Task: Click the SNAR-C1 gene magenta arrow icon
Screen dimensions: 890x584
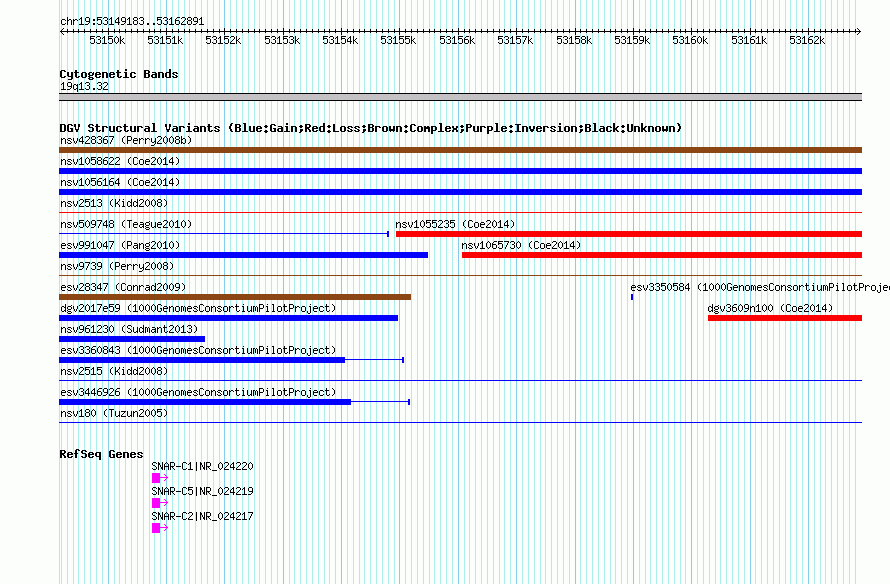Action: point(159,478)
